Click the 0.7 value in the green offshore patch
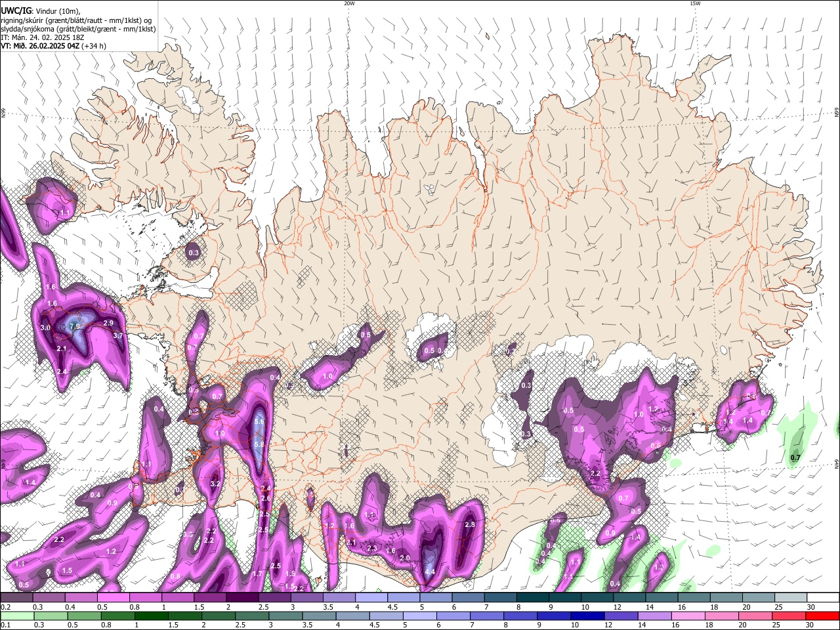The width and height of the screenshot is (840, 630). tap(795, 457)
